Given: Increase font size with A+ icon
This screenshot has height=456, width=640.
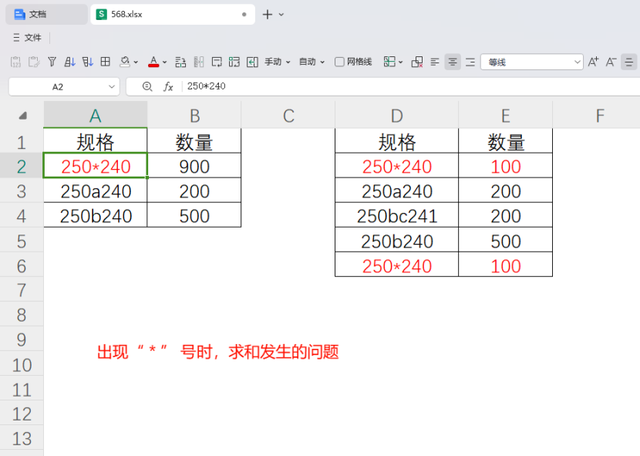Looking at the screenshot, I should pyautogui.click(x=593, y=62).
